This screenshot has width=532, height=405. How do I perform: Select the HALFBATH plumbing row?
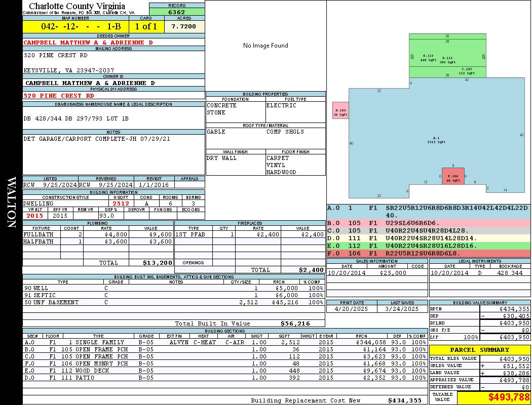point(98,241)
